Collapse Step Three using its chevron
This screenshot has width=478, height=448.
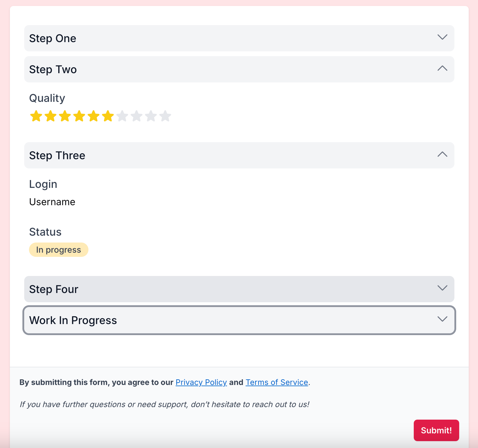(x=442, y=154)
